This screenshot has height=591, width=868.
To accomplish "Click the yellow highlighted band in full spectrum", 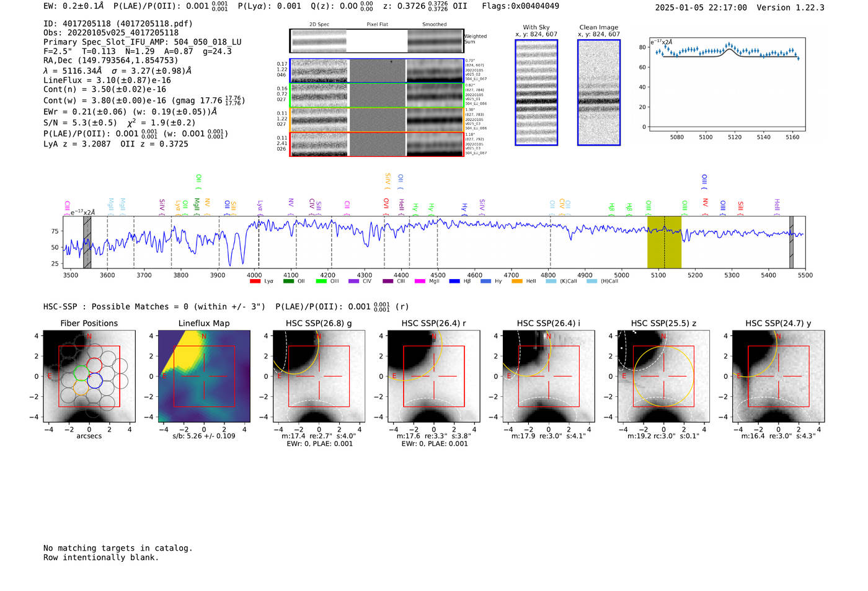I will pos(664,242).
